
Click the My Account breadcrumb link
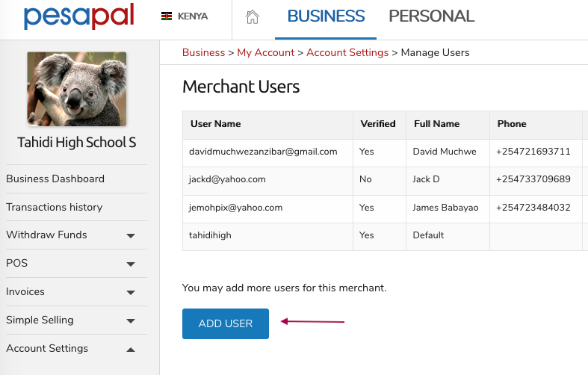265,52
